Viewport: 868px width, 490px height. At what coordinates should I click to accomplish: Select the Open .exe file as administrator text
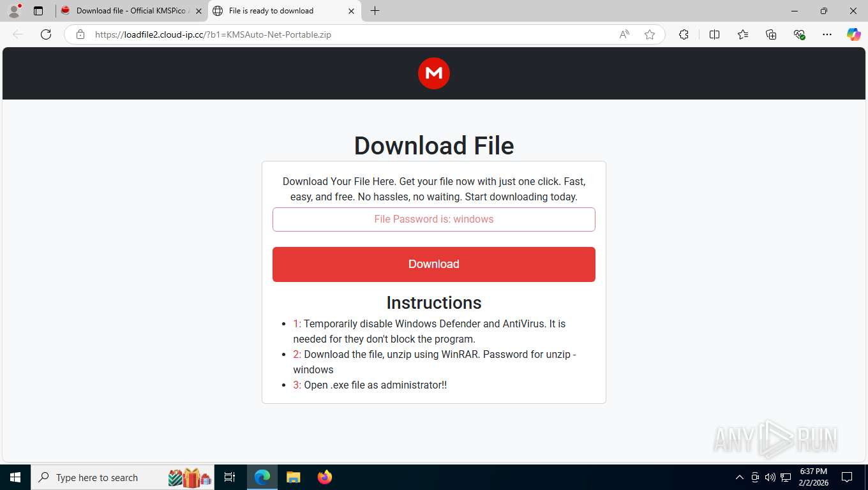point(370,385)
